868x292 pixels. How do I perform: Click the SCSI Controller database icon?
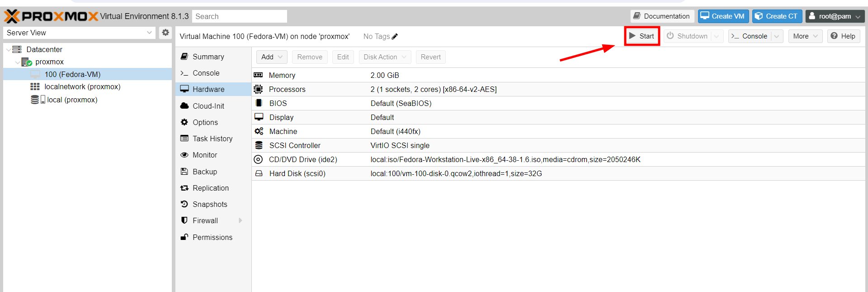(x=259, y=145)
